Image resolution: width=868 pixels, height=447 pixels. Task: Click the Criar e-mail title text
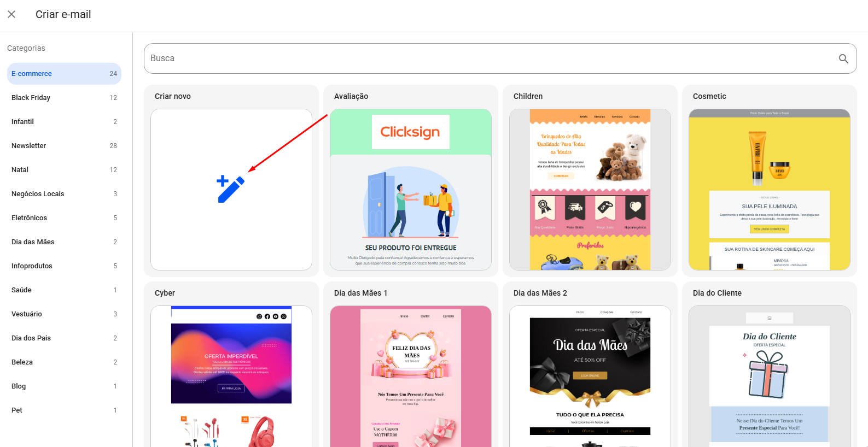click(63, 14)
